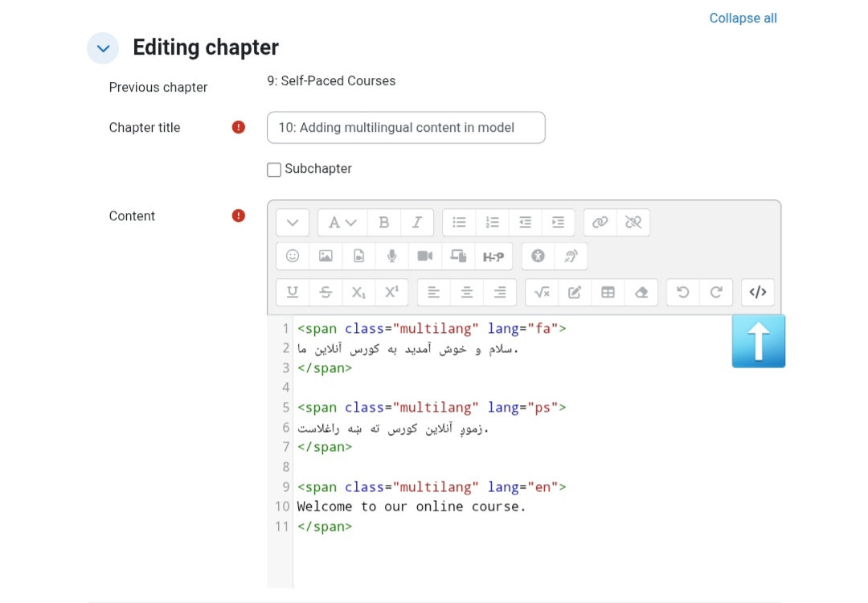This screenshot has height=603, width=868.
Task: Click the lang="ps" span tag line
Action: tap(432, 408)
